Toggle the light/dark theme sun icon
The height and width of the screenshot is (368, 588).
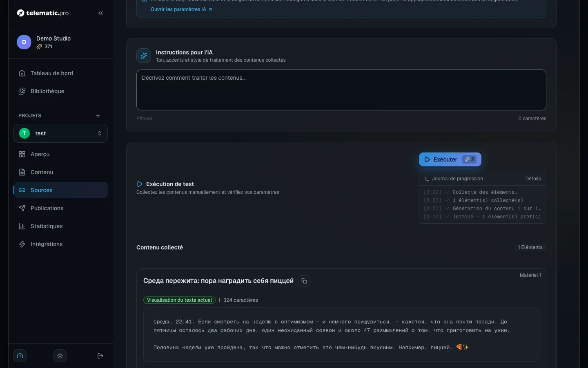[x=60, y=356]
